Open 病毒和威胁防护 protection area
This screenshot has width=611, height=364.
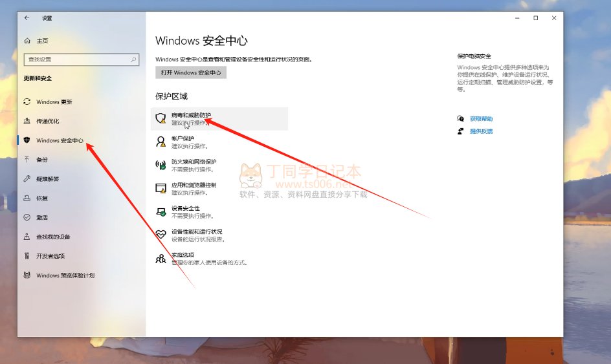coord(219,118)
